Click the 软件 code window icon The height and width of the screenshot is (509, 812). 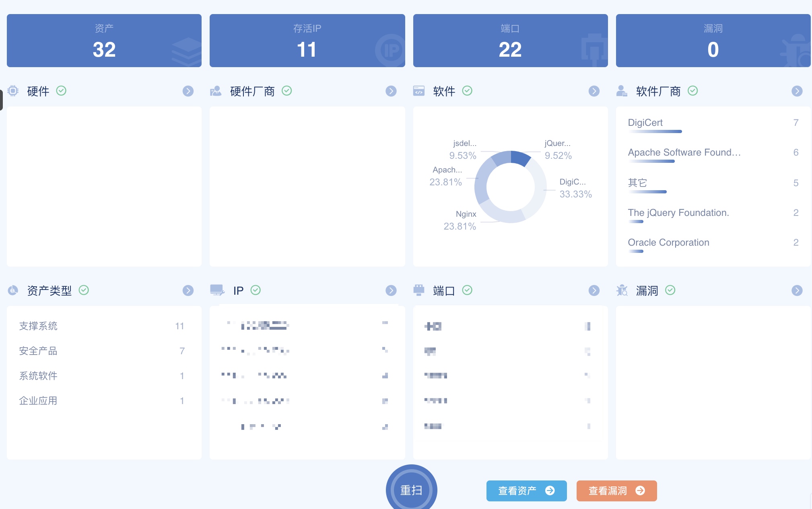point(418,91)
